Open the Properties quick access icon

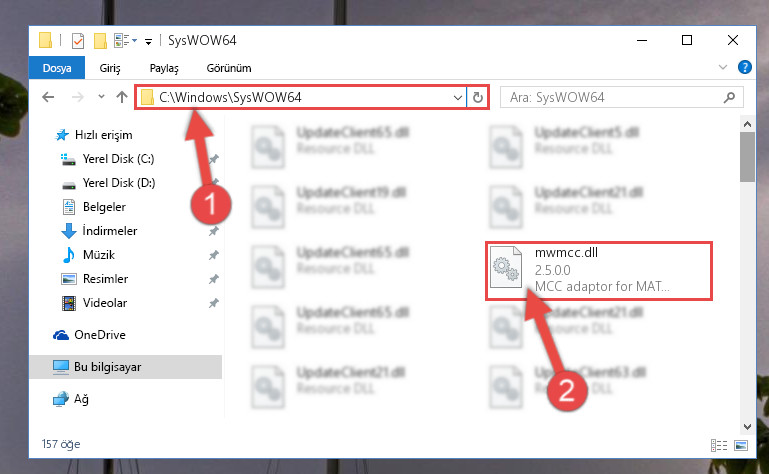coord(78,41)
